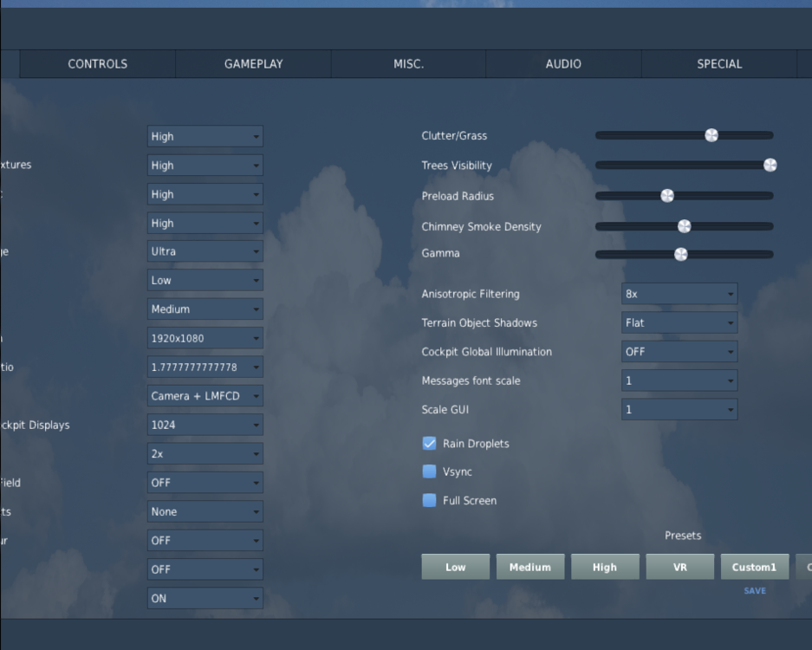Uncheck the Rain Droplets checkbox

[x=429, y=444]
